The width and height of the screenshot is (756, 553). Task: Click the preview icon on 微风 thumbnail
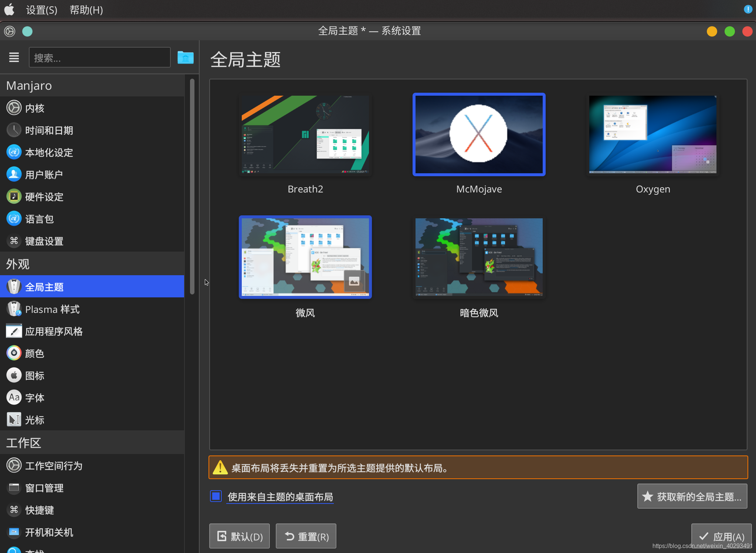click(x=354, y=281)
